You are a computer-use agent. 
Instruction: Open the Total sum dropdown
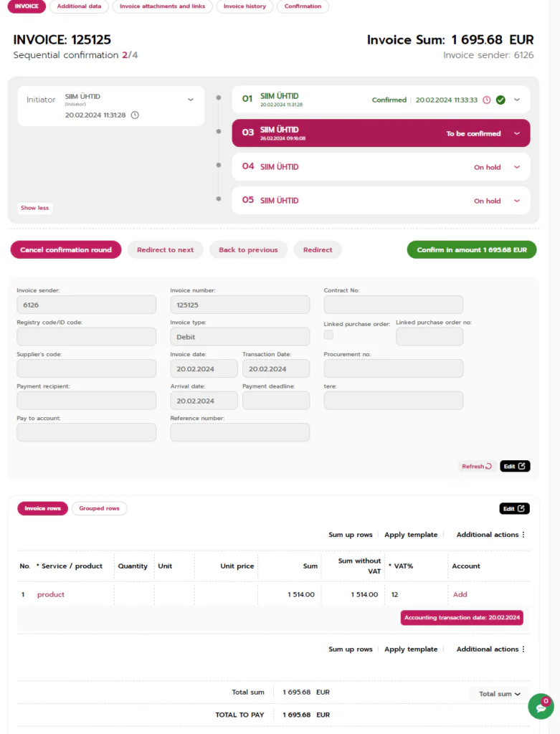pyautogui.click(x=500, y=694)
